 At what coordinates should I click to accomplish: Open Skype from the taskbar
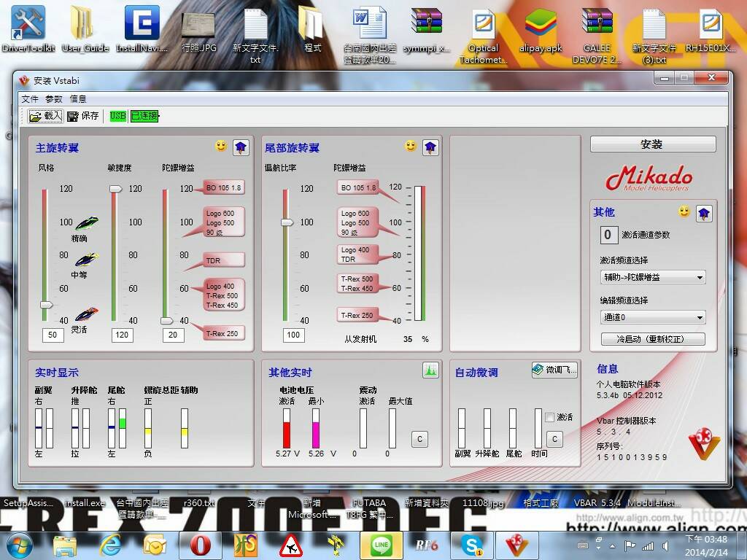[x=472, y=545]
